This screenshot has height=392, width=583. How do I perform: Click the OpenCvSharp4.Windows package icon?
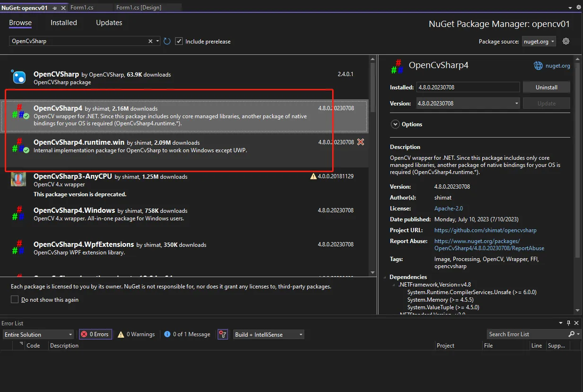pos(18,213)
